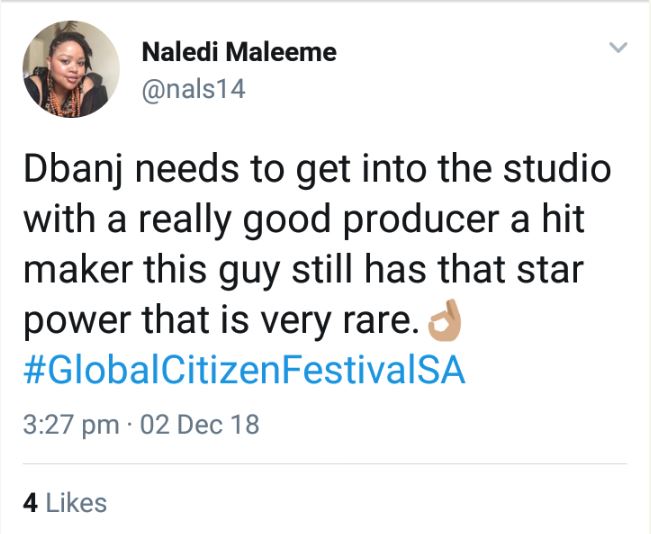Select the 02 Dec 18 date
The image size is (651, 534).
click(x=200, y=424)
